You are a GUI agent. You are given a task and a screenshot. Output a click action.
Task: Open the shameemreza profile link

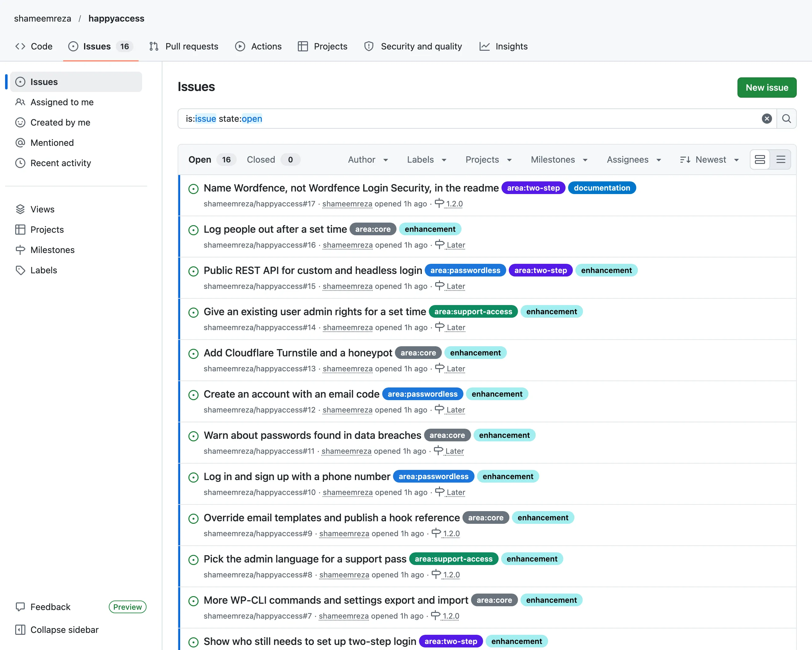click(43, 18)
